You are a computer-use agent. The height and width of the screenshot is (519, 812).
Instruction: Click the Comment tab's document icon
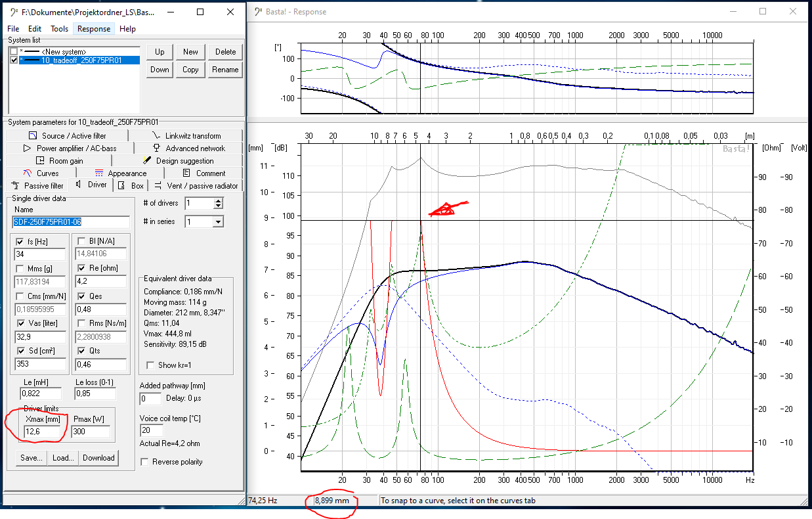coord(186,173)
